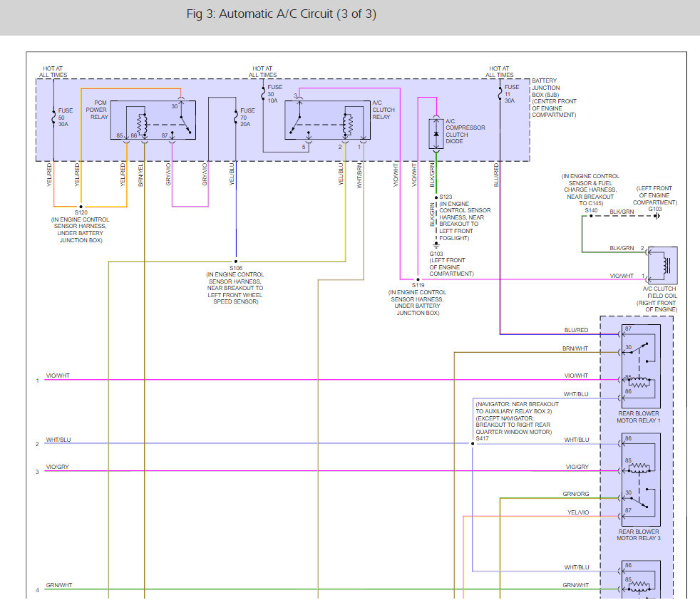This screenshot has height=610, width=700.
Task: Click the "GRN/WHT" label next to connector 4
Action: tap(59, 585)
